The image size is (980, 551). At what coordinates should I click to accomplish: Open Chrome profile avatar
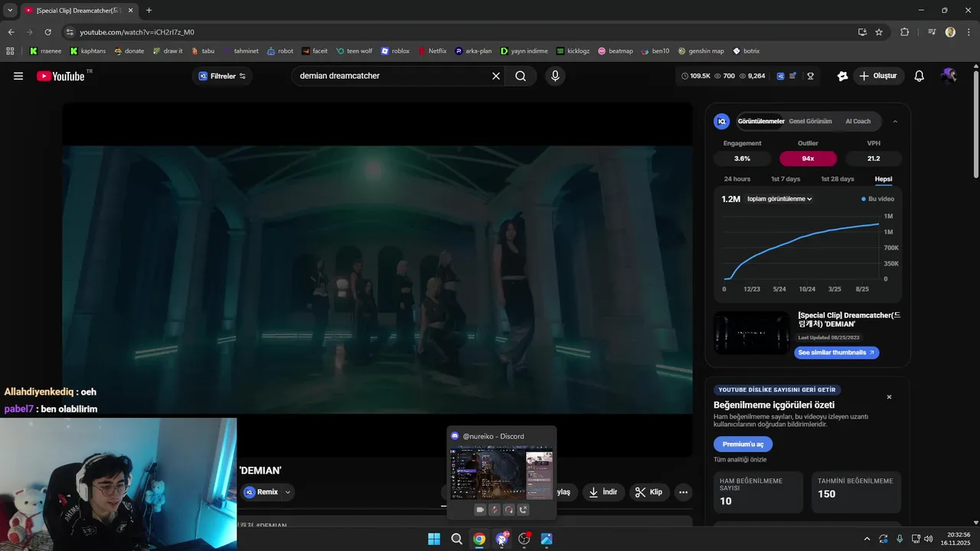(x=950, y=32)
